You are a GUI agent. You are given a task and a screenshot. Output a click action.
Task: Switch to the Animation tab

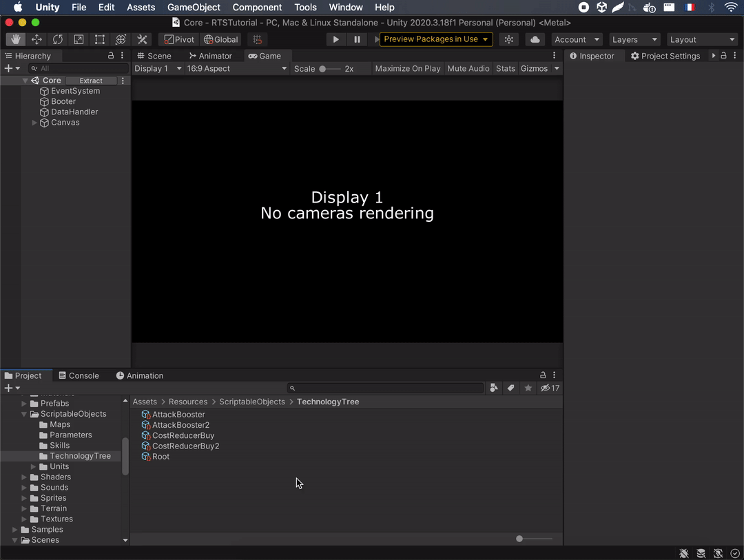[x=140, y=375]
